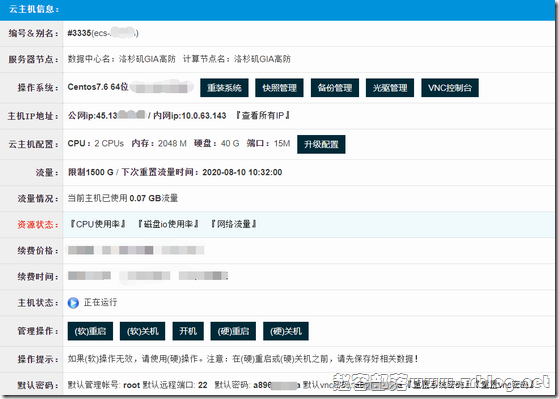Click the host number #3335
The image size is (559, 399).
(79, 33)
